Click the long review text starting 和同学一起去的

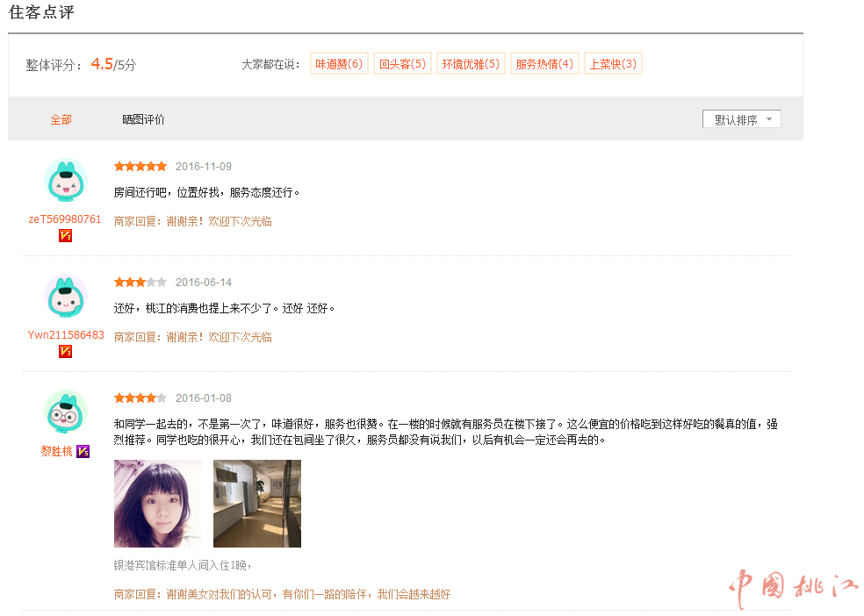(x=446, y=432)
